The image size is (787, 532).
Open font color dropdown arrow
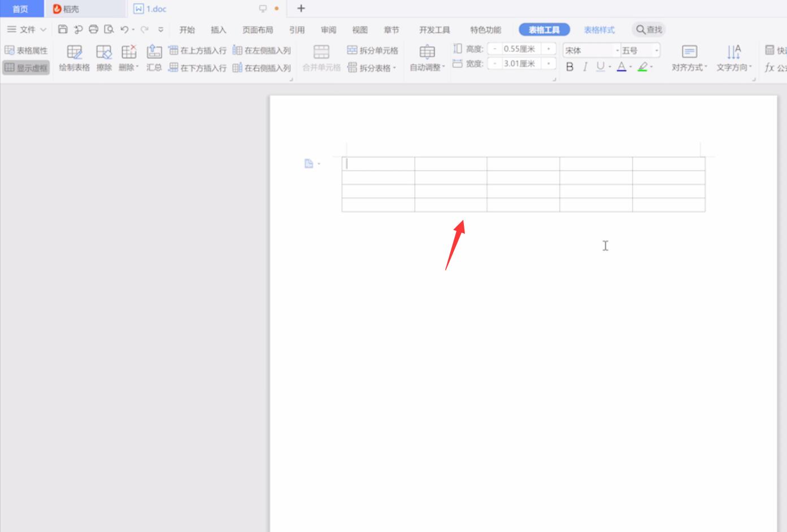click(x=631, y=67)
